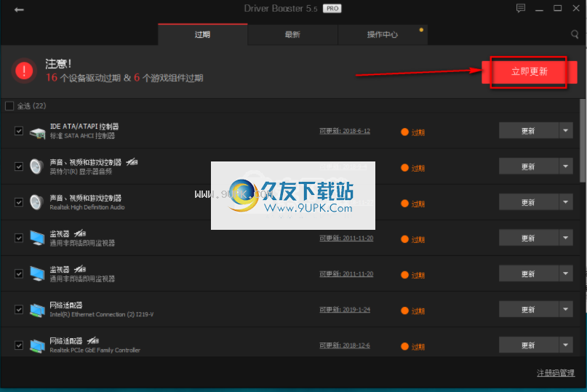Toggle the 全选 (22) checkbox

pos(9,106)
